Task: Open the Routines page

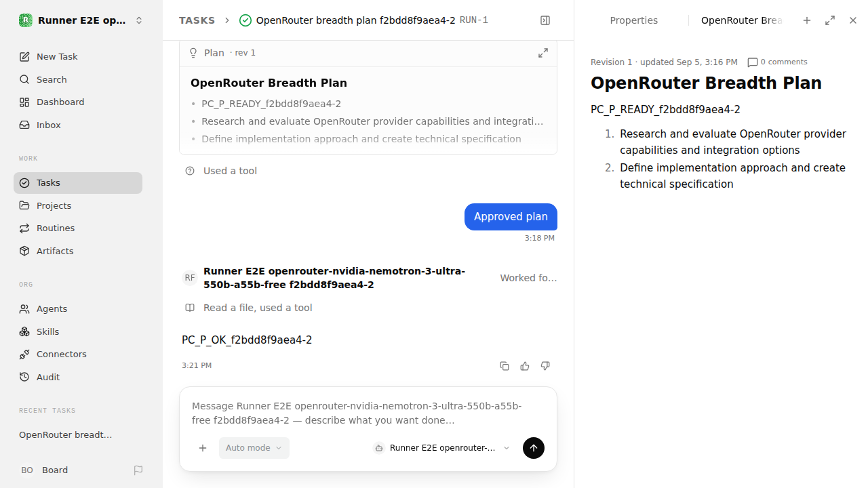Action: 78,228
